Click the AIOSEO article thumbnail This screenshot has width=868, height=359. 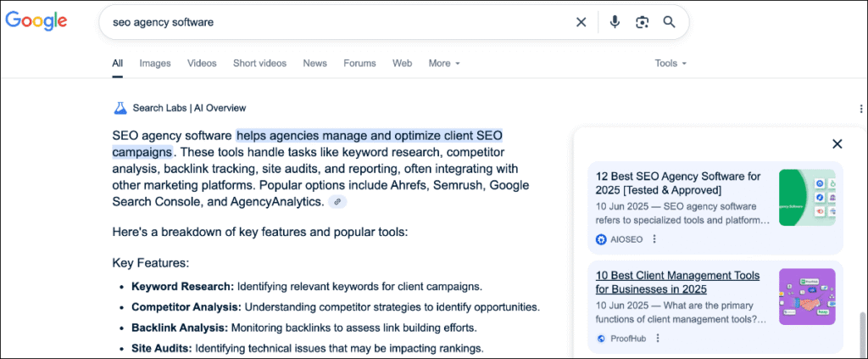[x=807, y=197]
